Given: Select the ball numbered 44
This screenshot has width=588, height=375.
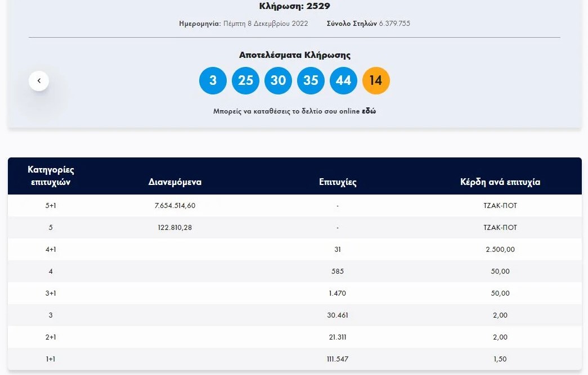Looking at the screenshot, I should pyautogui.click(x=343, y=80).
